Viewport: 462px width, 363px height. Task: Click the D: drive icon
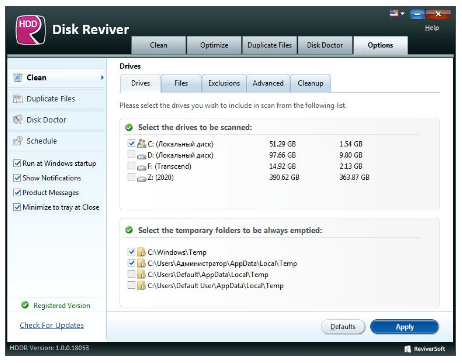pos(142,155)
